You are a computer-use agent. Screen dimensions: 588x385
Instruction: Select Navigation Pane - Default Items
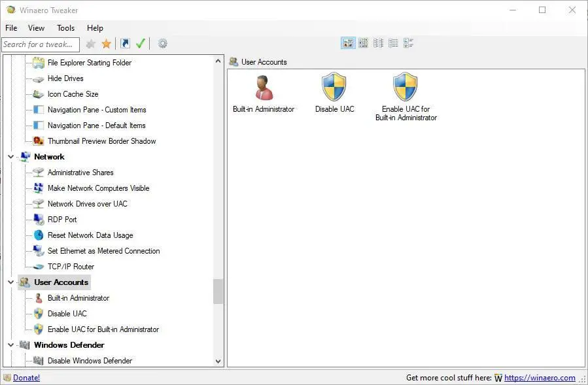coord(96,126)
